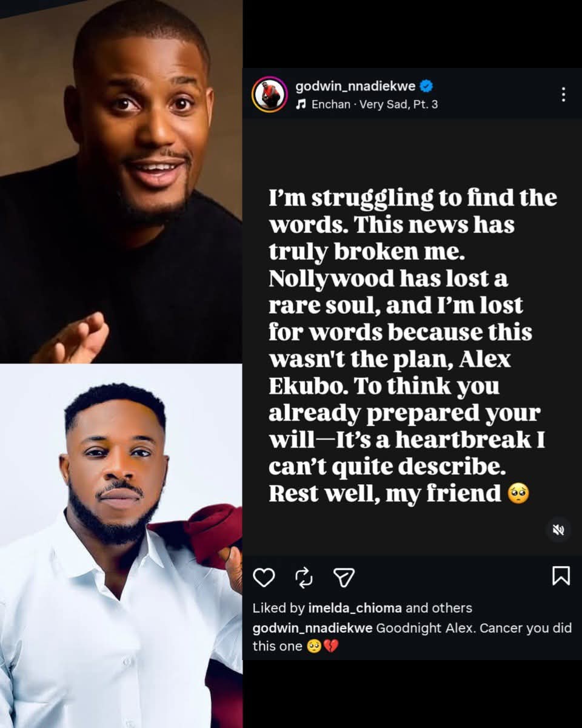Open the Enchan Very Sad, Pt. 3 audio
582x728 pixels.
374,104
